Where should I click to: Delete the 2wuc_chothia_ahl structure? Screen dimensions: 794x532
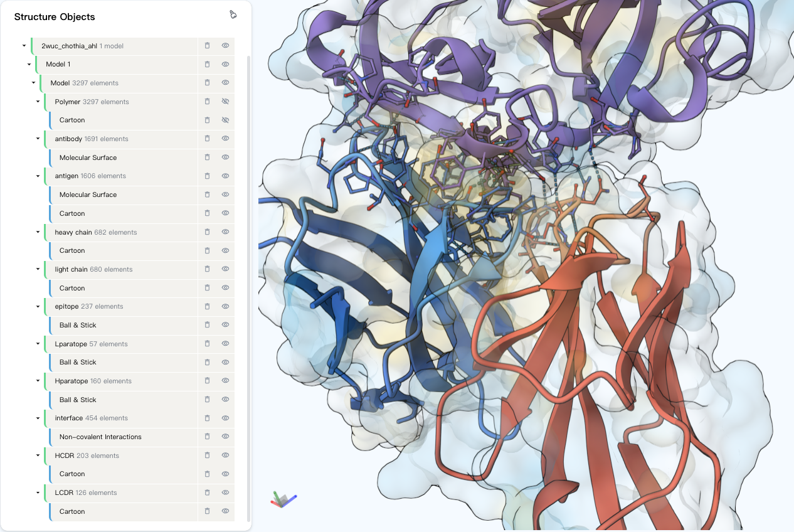[207, 45]
